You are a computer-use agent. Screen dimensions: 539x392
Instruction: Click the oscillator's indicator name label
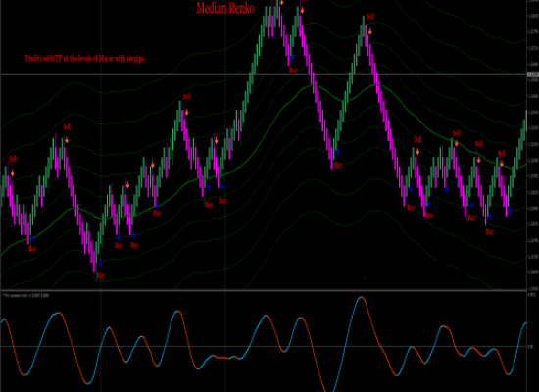coord(25,295)
